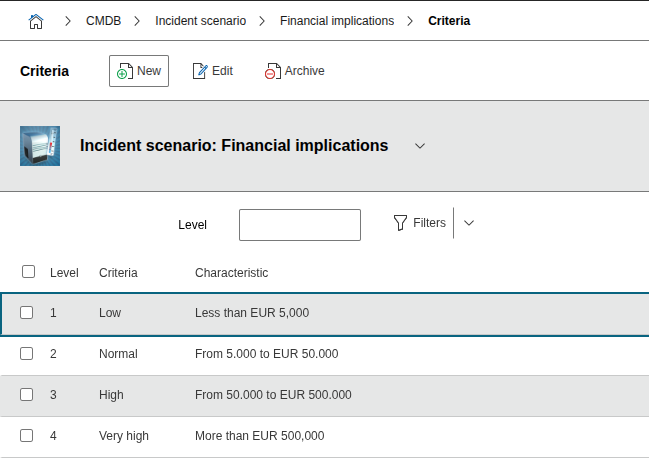Check the box for Low criteria row

[x=27, y=313]
